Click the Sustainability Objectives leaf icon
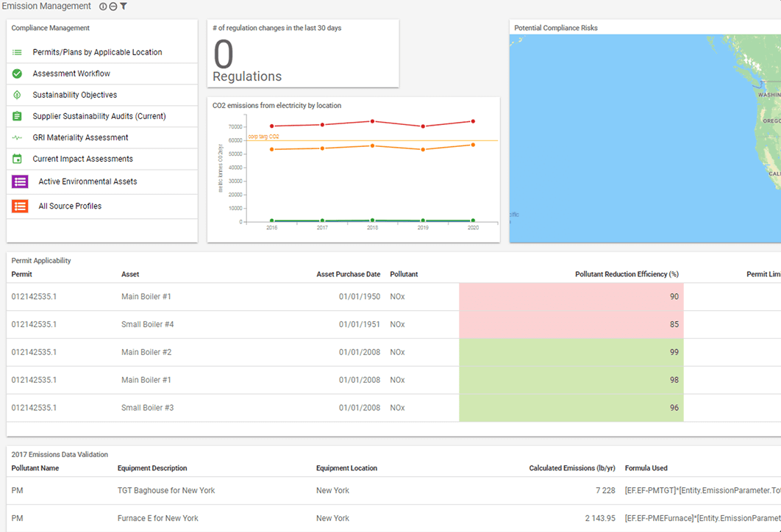 [x=16, y=94]
